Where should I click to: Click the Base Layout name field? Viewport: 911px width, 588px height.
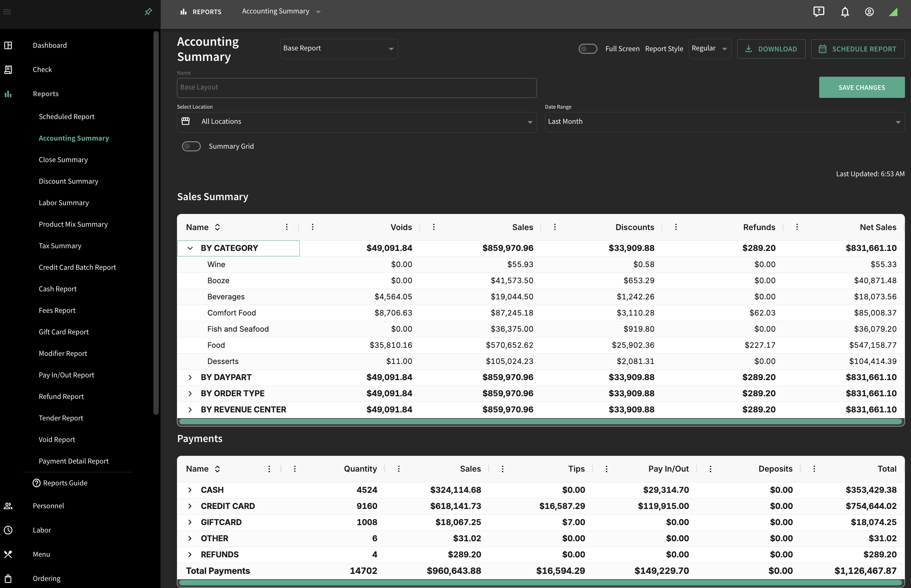(x=357, y=88)
